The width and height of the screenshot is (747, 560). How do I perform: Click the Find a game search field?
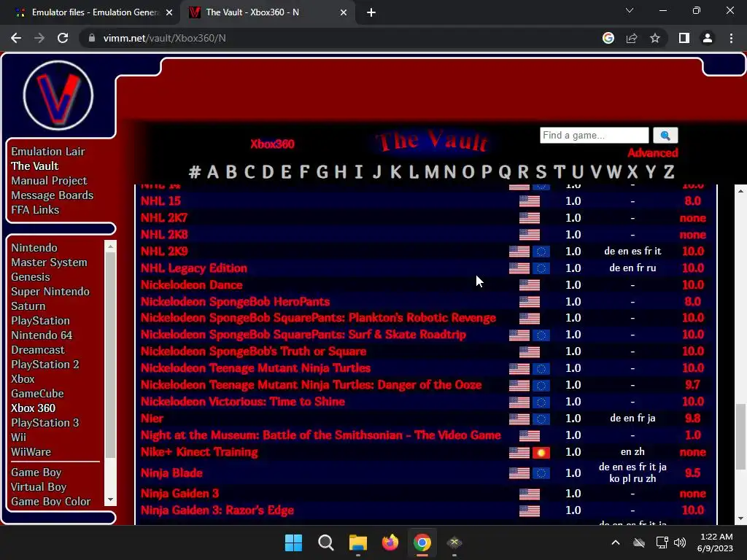[x=594, y=135]
